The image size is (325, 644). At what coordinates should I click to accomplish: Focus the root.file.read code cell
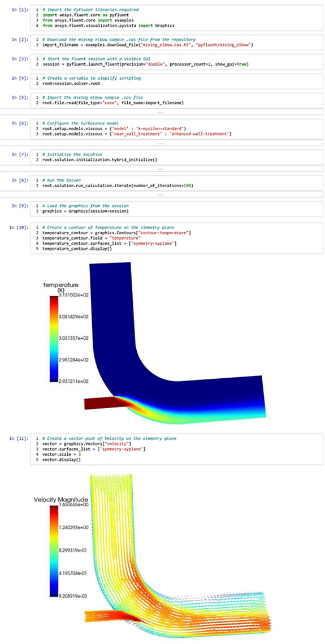coord(176,100)
